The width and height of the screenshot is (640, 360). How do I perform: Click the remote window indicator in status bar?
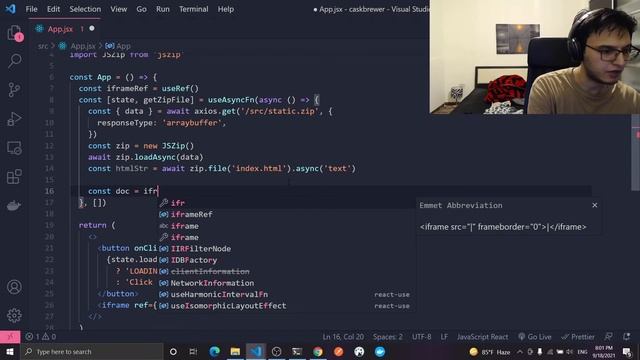pyautogui.click(x=10, y=337)
